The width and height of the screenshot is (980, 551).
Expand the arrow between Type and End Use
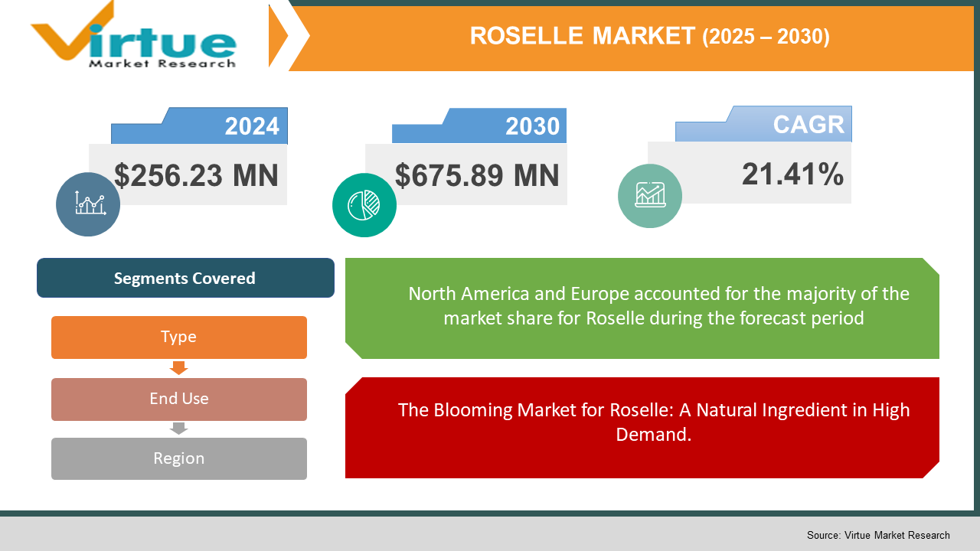coord(179,368)
